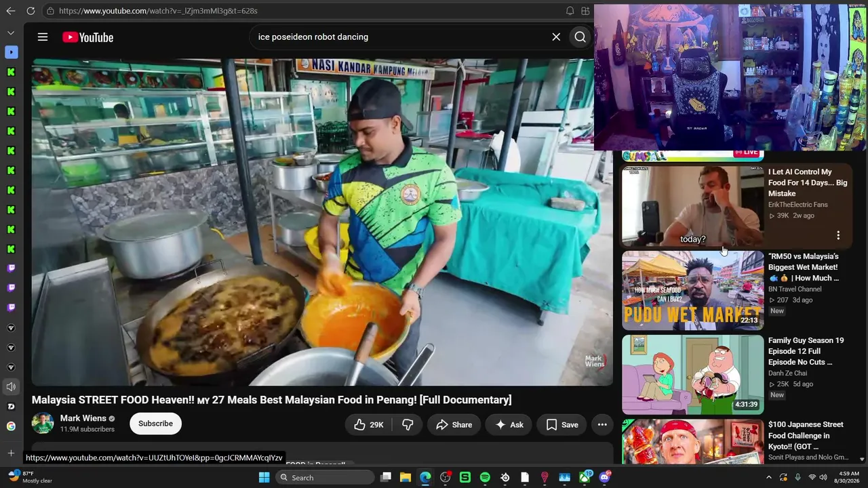Pause the Malaysia street food video player
The width and height of the screenshot is (868, 488).
pos(322,222)
